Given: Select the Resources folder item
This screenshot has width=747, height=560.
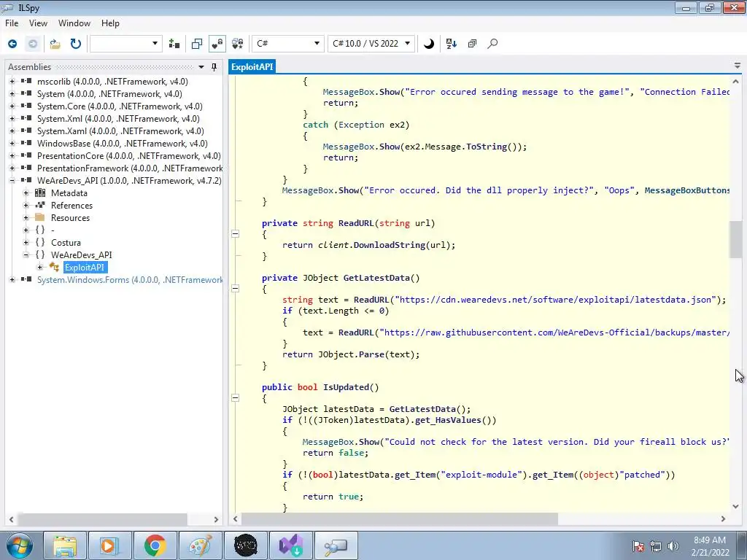Looking at the screenshot, I should [x=71, y=217].
